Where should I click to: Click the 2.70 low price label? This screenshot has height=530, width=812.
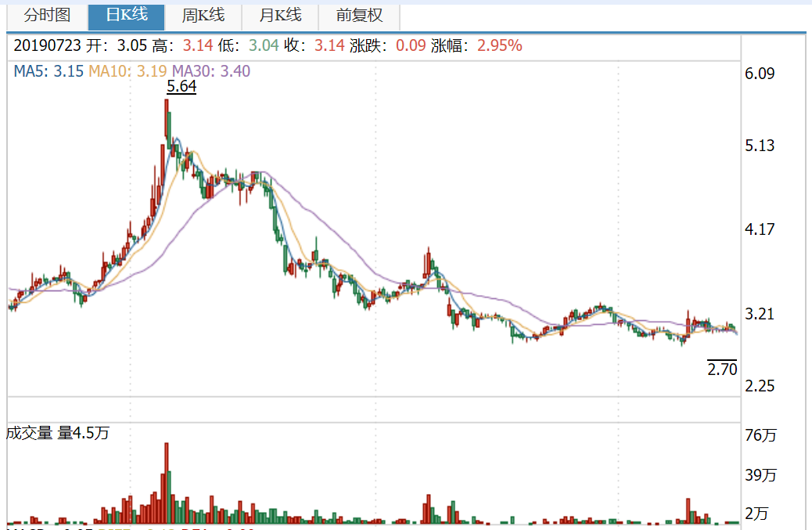pyautogui.click(x=722, y=369)
